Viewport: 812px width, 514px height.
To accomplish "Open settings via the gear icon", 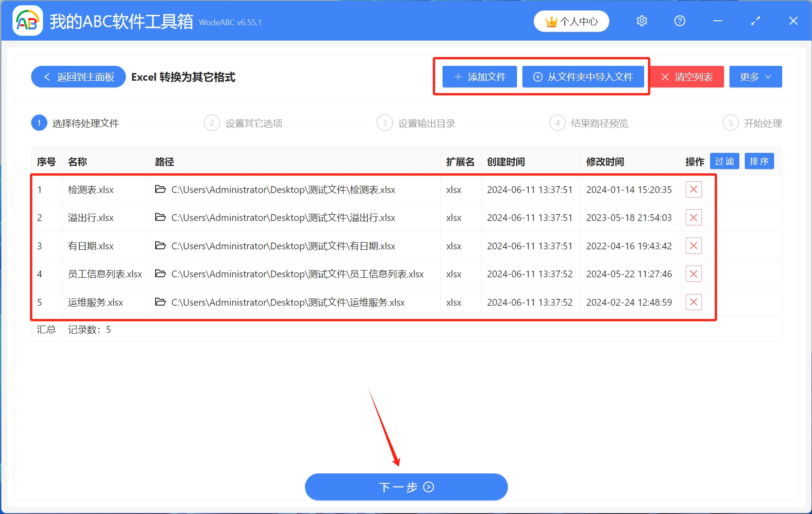I will (x=641, y=21).
